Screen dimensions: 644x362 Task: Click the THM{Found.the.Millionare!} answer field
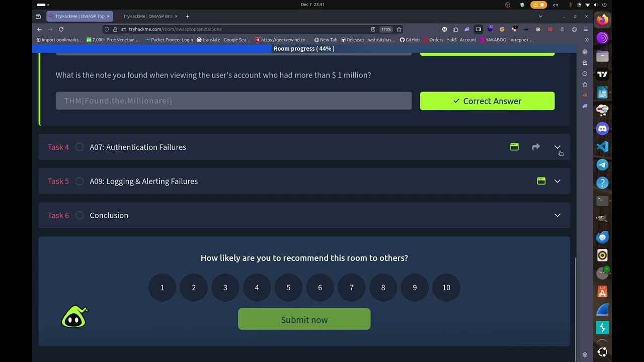coord(233,101)
